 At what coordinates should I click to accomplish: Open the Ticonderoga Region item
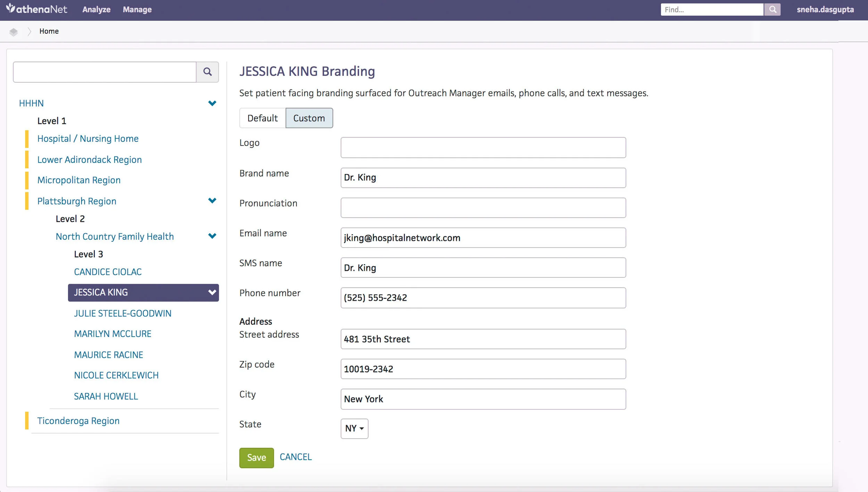click(78, 421)
